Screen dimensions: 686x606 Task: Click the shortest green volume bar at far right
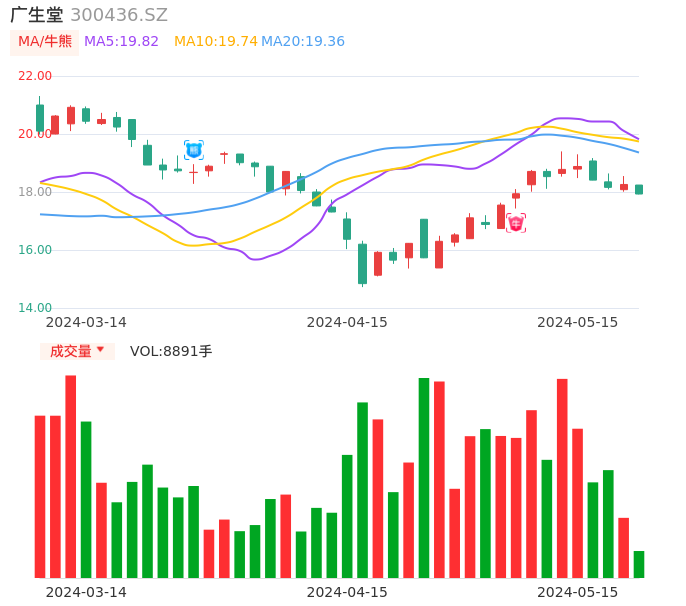pyautogui.click(x=639, y=564)
